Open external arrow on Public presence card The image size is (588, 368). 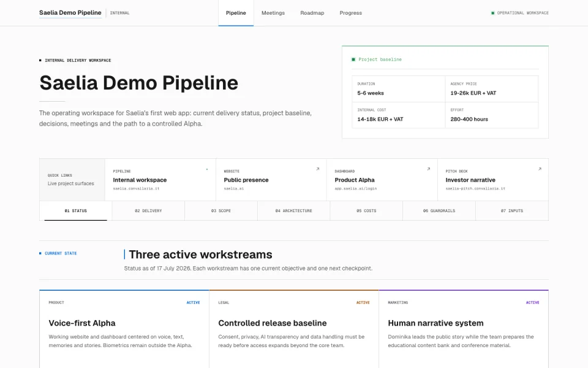(x=318, y=169)
